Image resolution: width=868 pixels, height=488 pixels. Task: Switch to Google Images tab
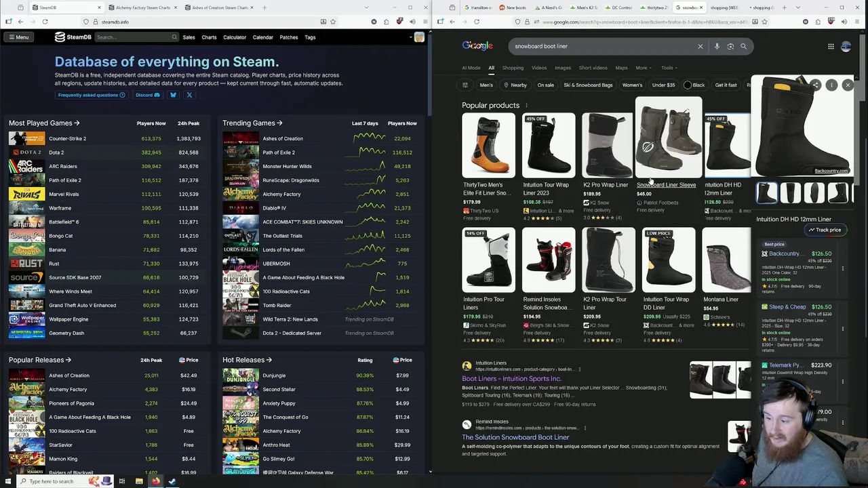[563, 68]
